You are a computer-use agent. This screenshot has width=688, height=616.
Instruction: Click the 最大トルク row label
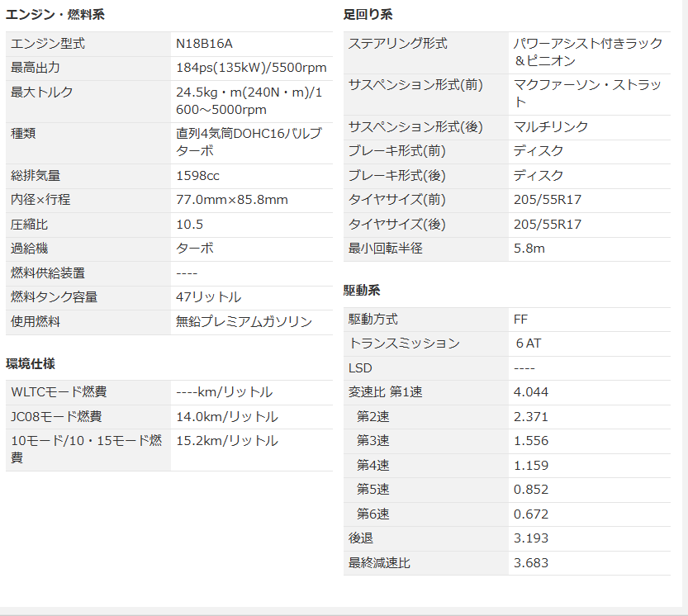[41, 92]
